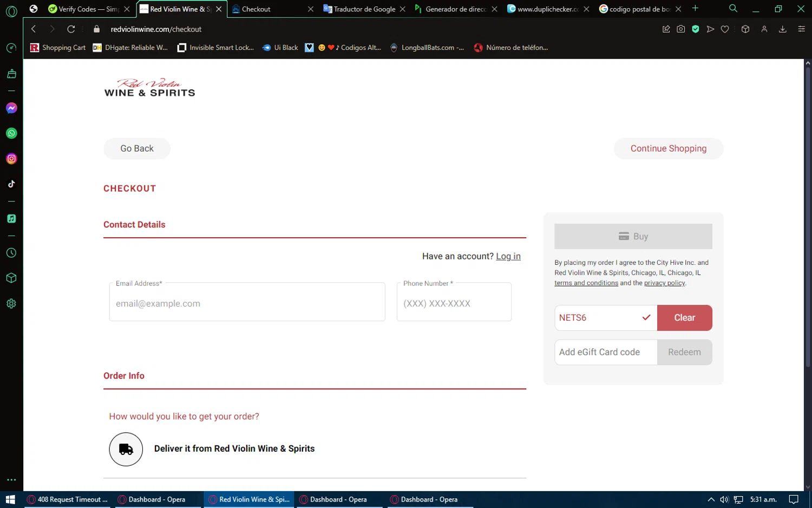The image size is (812, 508).
Task: Open the privacy policy link
Action: coord(664,283)
